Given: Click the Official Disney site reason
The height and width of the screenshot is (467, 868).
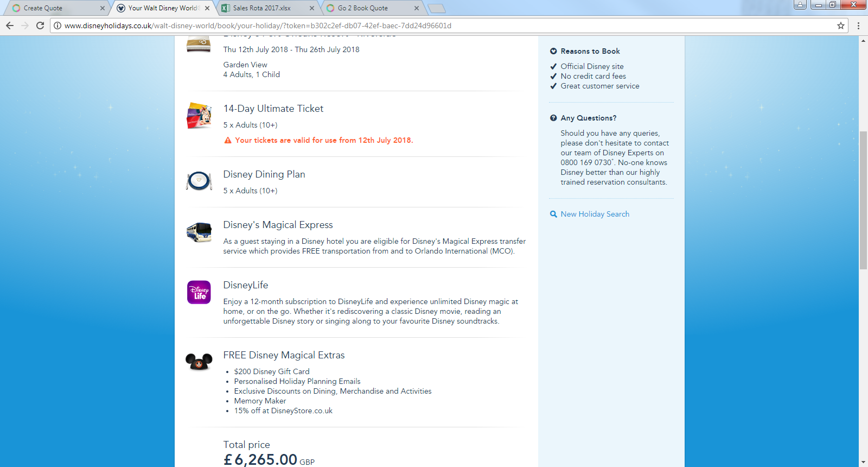Looking at the screenshot, I should point(592,66).
